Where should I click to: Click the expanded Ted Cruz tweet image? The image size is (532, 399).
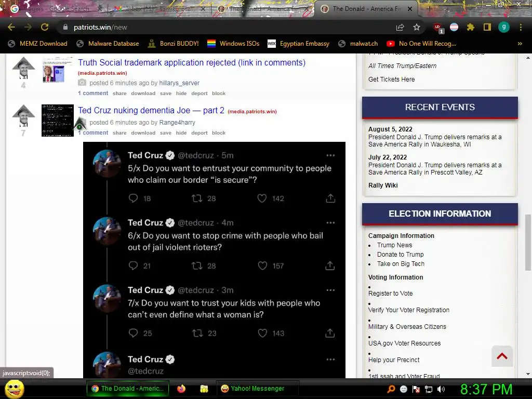pyautogui.click(x=214, y=260)
